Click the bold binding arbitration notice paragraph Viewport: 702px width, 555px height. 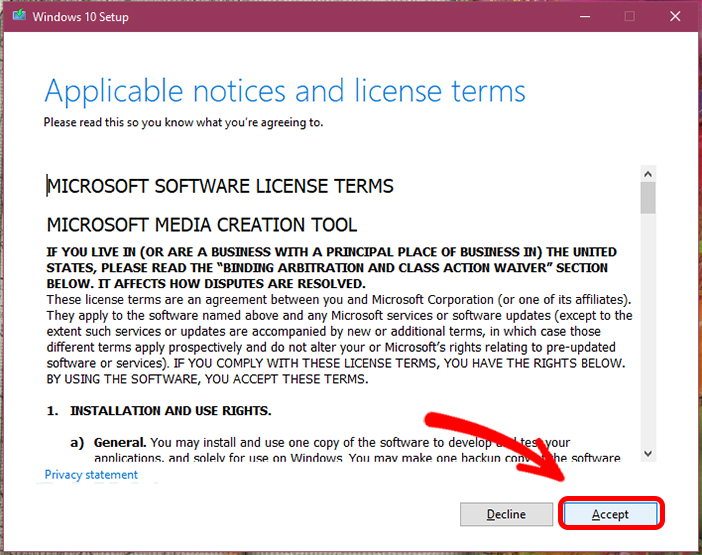(331, 268)
